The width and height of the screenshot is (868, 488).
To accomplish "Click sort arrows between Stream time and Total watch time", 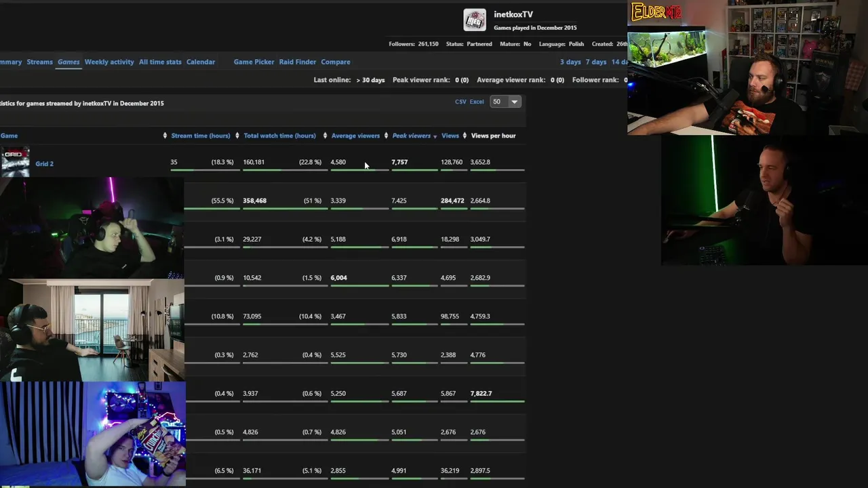I will (237, 136).
